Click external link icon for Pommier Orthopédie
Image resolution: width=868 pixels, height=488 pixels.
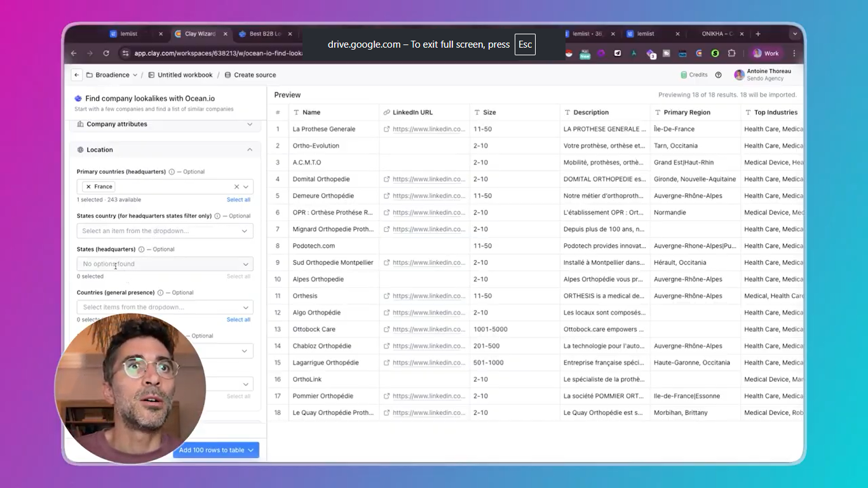pos(387,396)
